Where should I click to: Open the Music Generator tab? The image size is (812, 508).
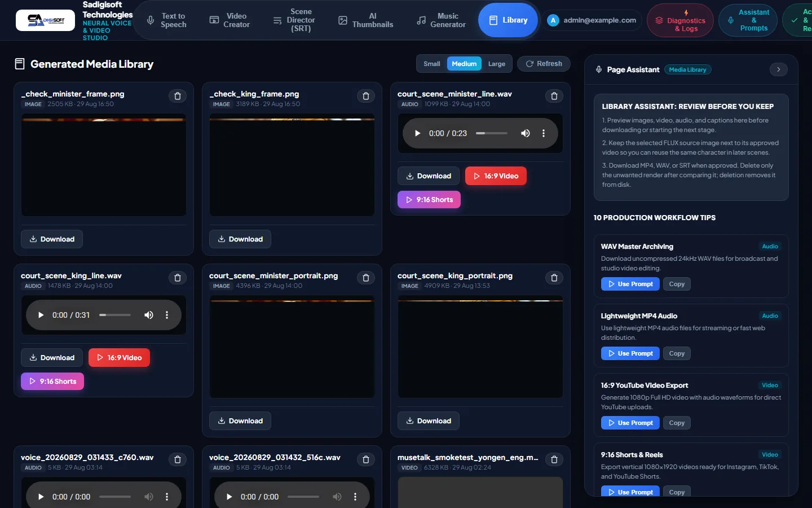[442, 20]
